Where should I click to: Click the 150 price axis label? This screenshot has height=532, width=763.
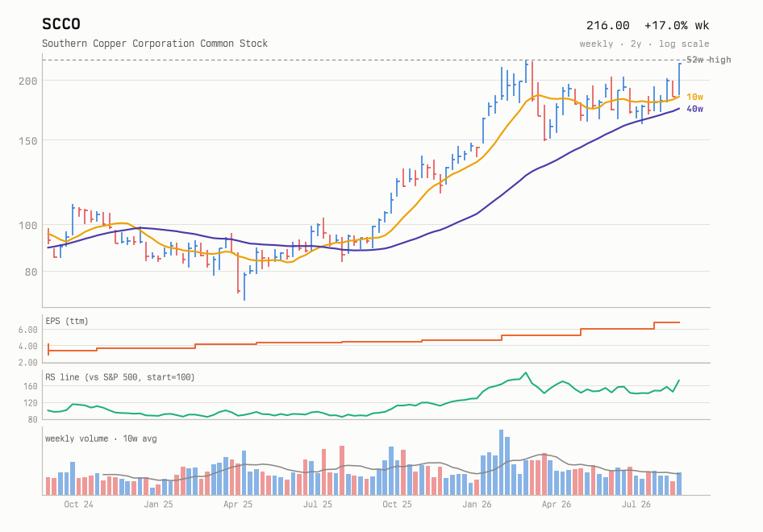tap(27, 141)
